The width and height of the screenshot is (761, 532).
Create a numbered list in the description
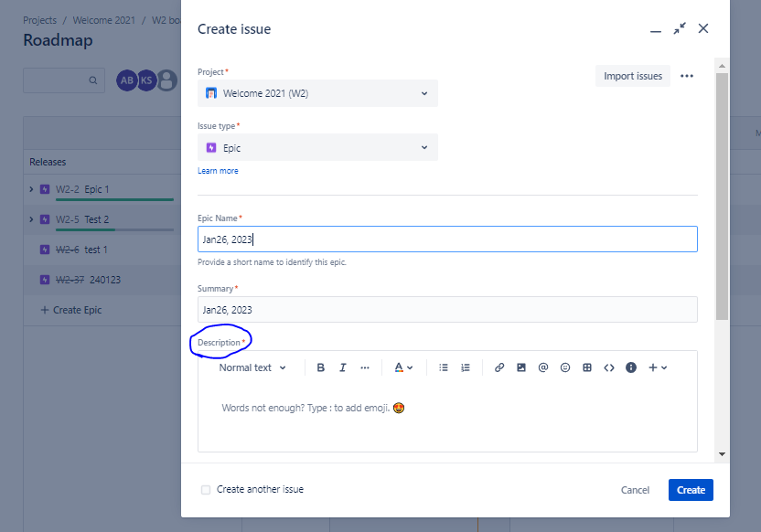tap(466, 367)
